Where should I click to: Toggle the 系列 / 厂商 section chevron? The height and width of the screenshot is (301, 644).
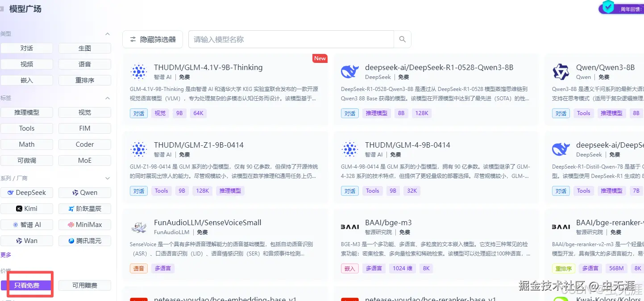click(107, 178)
